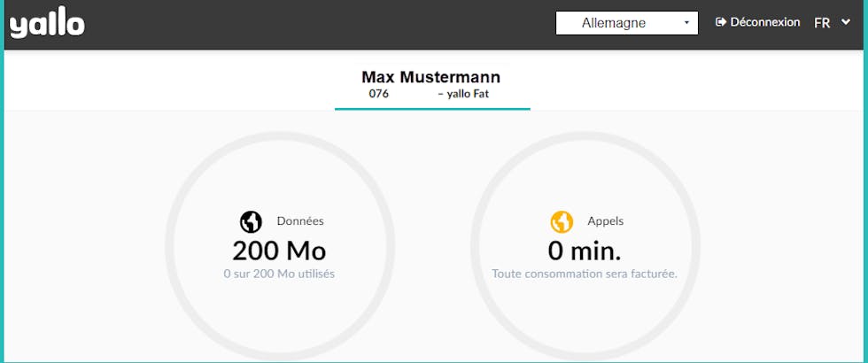The image size is (868, 363).
Task: Select the Max Mustermann account tab
Action: point(431,84)
